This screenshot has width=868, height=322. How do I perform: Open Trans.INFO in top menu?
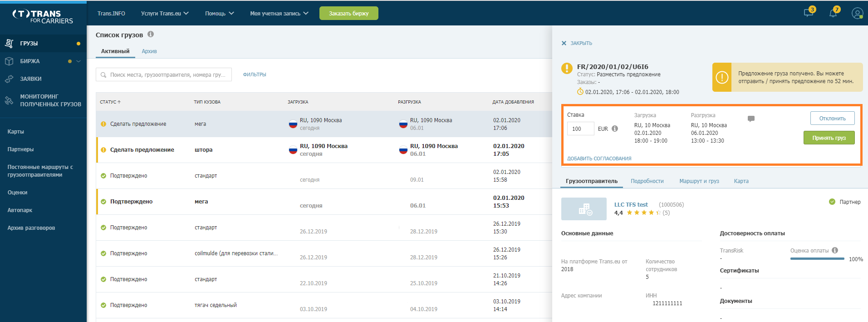coord(111,14)
